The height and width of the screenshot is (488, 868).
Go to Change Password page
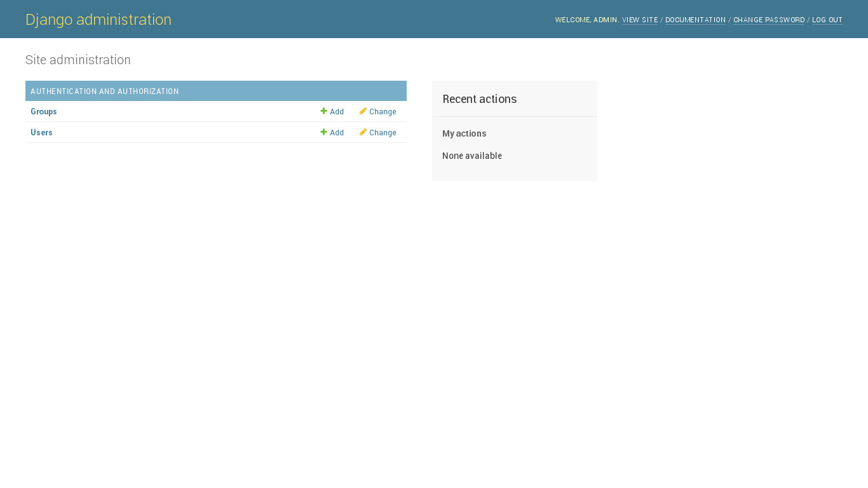769,20
